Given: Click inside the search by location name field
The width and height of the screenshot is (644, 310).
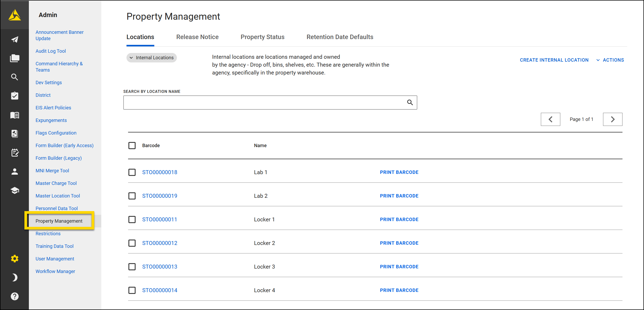Looking at the screenshot, I should 262,102.
